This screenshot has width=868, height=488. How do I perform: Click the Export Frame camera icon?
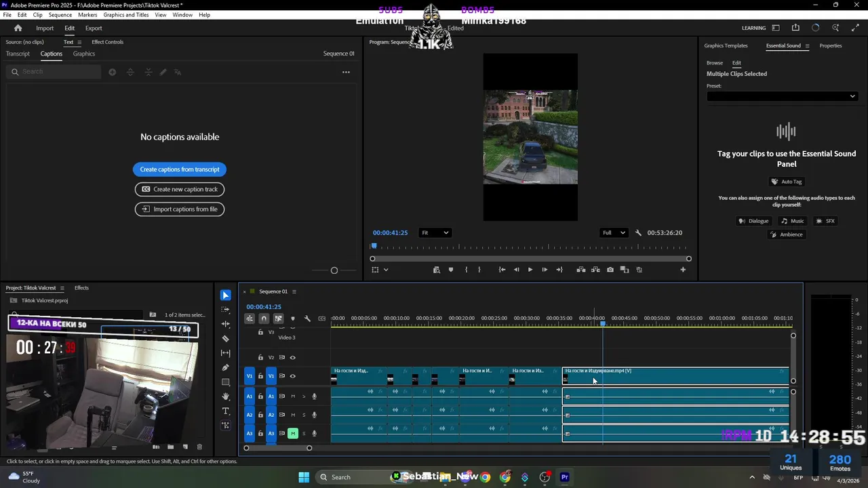[x=610, y=270]
